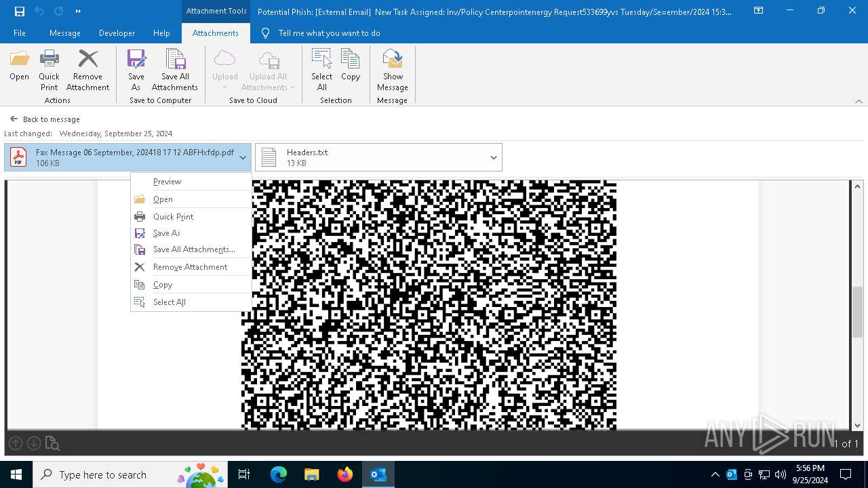Click Save As in the ribbon
This screenshot has height=488, width=868.
136,70
